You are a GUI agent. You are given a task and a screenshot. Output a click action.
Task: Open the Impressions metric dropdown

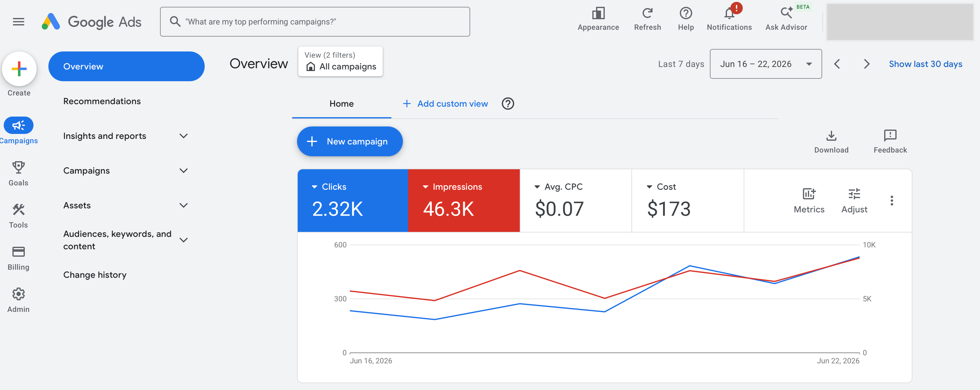coord(425,187)
